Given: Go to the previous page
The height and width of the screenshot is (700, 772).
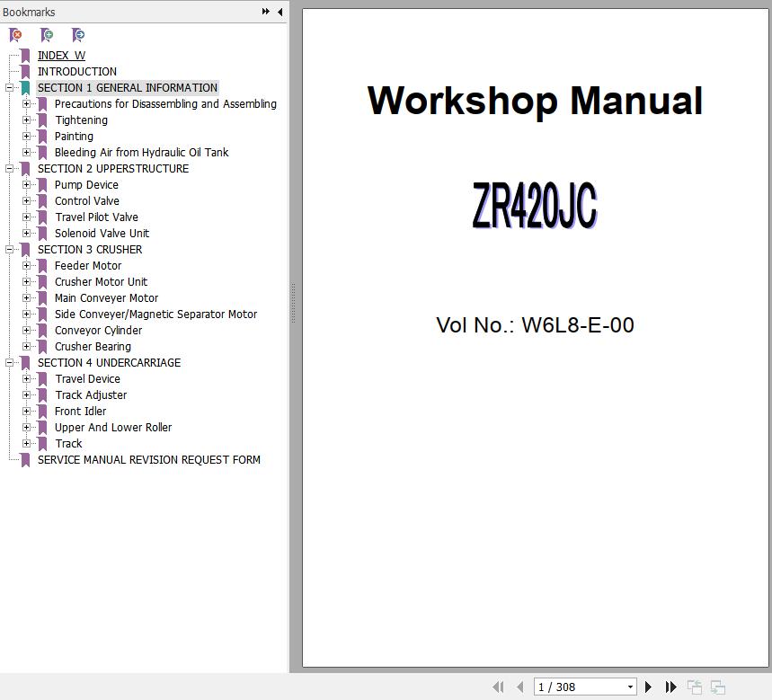Looking at the screenshot, I should pos(520,687).
